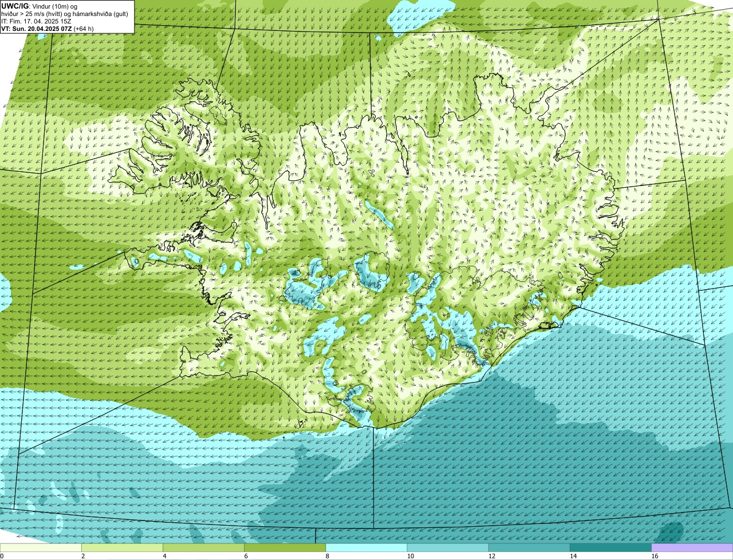Select the lavender above-16 m/s colorbar segment

[692, 548]
